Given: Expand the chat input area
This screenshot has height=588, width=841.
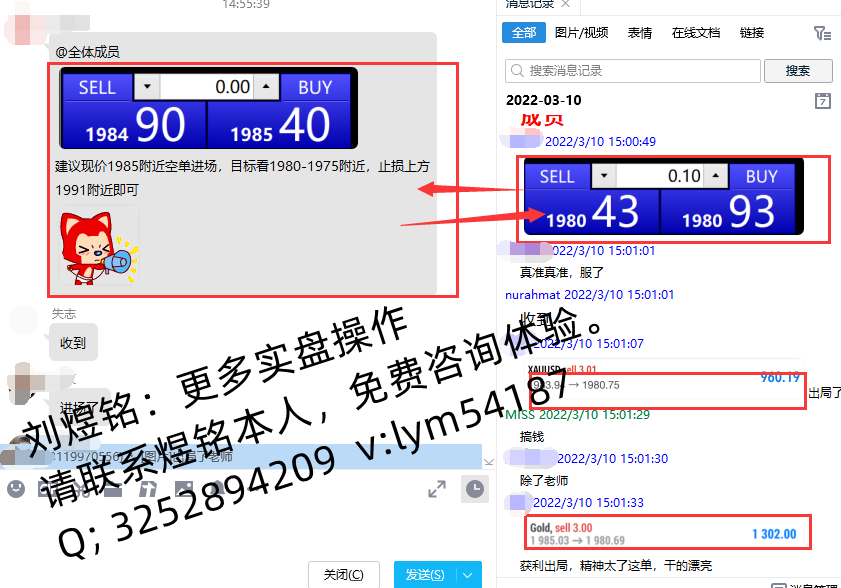Looking at the screenshot, I should coord(437,488).
